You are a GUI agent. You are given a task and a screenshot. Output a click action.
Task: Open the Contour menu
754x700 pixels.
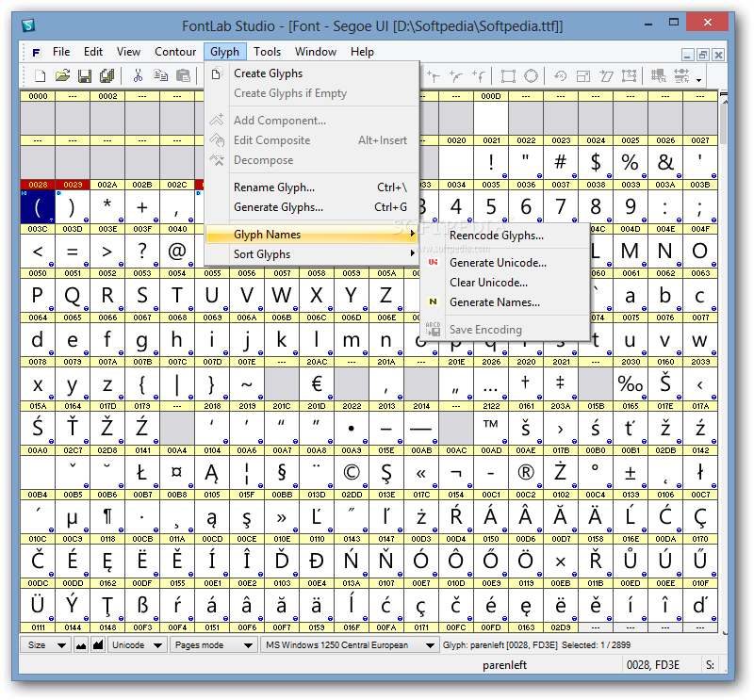(x=175, y=52)
